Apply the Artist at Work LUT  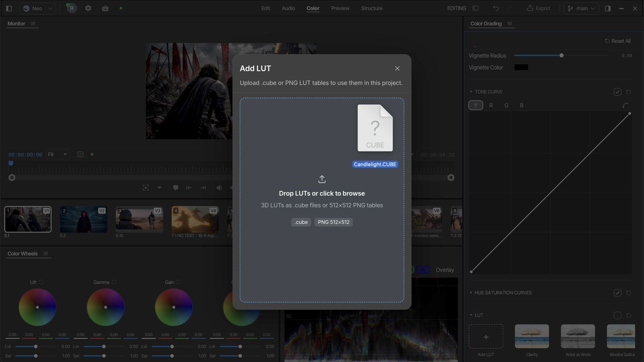578,336
